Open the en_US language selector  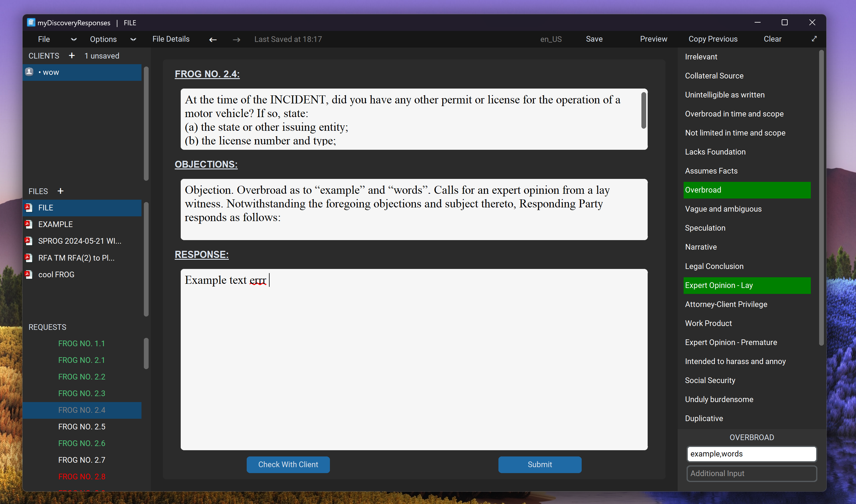click(551, 40)
